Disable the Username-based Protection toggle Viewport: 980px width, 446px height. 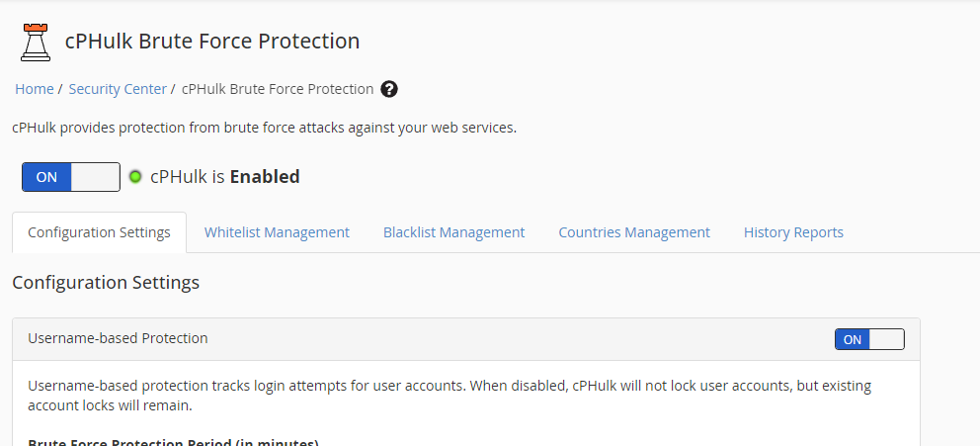[869, 339]
